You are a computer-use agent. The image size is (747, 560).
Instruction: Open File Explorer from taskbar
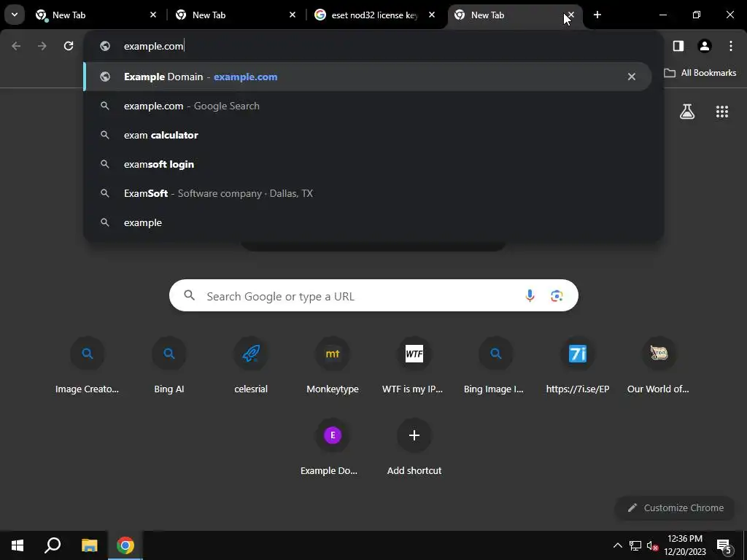point(89,545)
